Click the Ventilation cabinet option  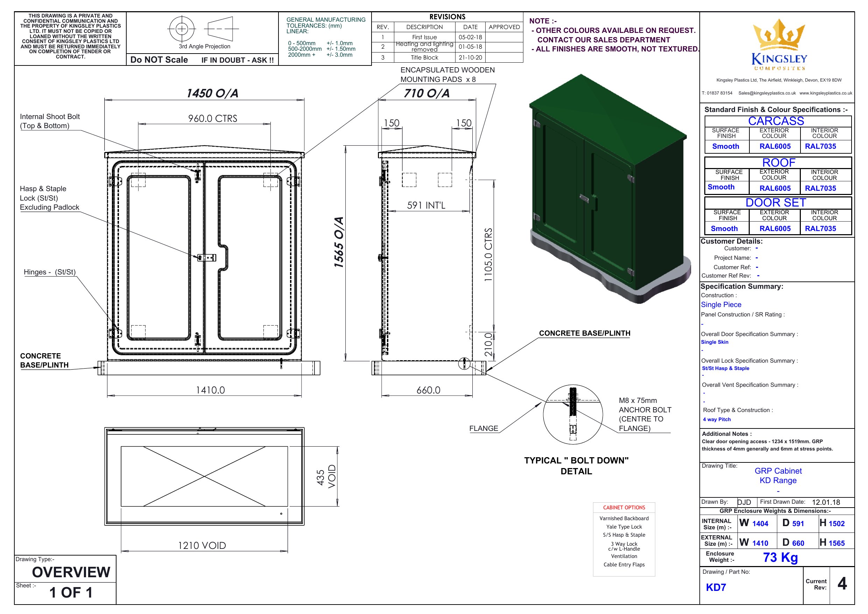pos(624,556)
